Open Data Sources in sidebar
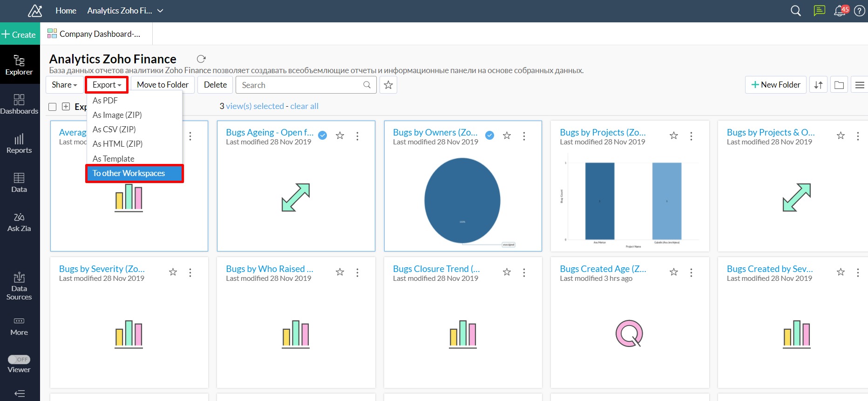The height and width of the screenshot is (401, 868). pyautogui.click(x=19, y=286)
